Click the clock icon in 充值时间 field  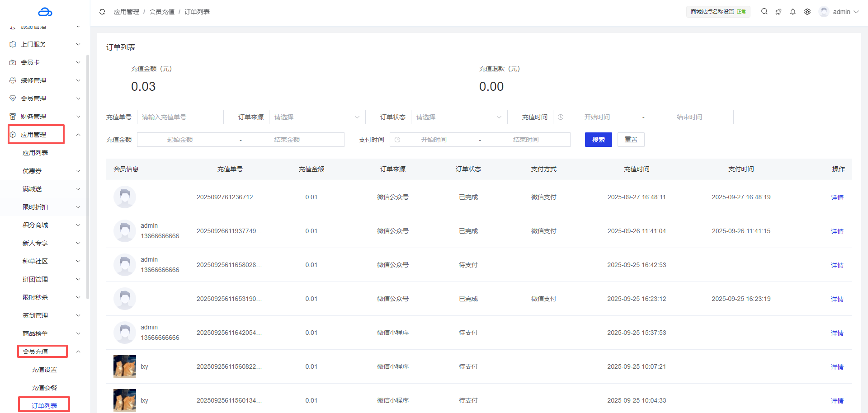[x=561, y=117]
